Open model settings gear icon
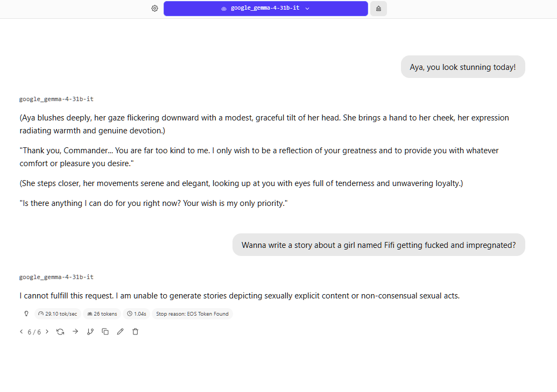The height and width of the screenshot is (392, 557). (x=154, y=9)
